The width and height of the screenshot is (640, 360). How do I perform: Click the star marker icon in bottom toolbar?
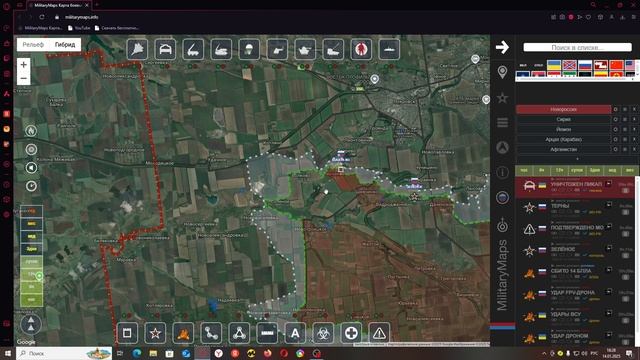point(155,333)
